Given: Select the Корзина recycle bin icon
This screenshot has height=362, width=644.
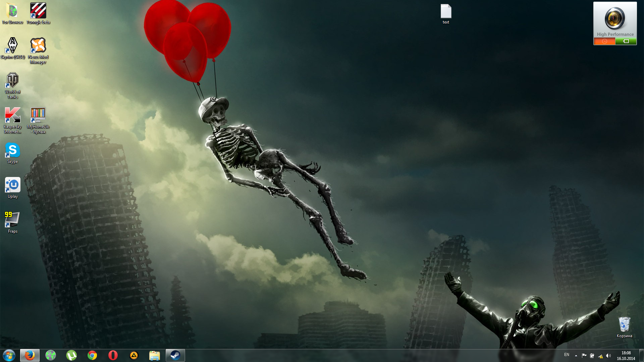Looking at the screenshot, I should [624, 327].
